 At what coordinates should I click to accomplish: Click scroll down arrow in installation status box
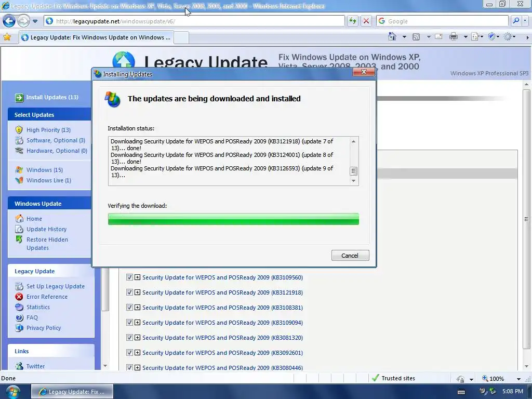(353, 180)
